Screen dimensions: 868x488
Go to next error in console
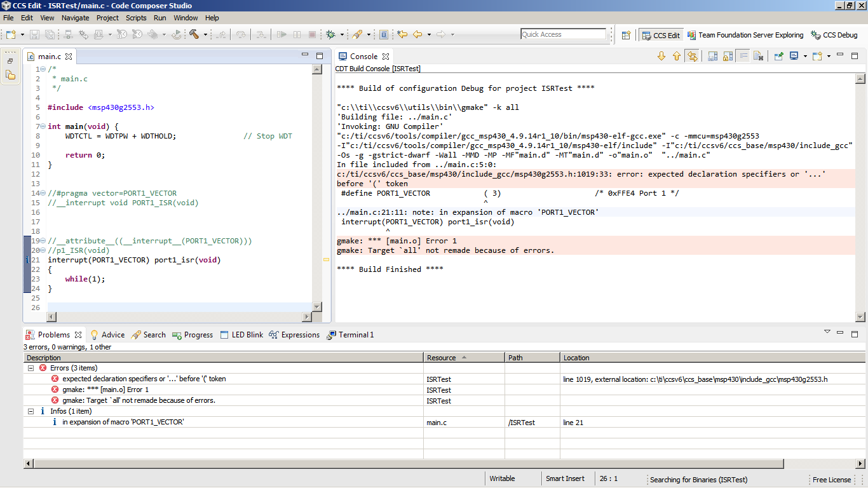tap(661, 57)
